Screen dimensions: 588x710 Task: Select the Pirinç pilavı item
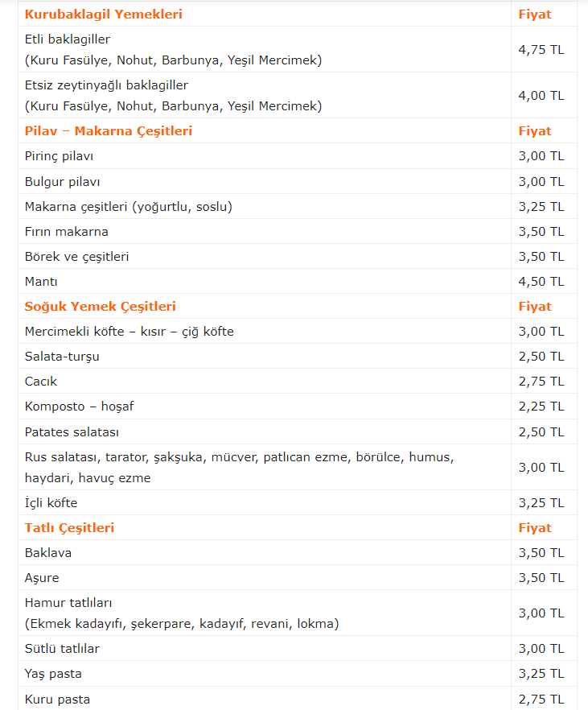pos(64,156)
